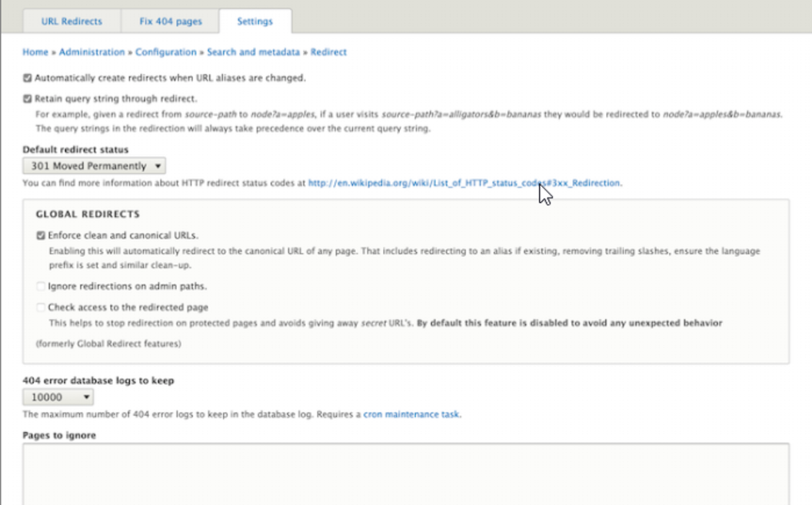Open the 404 error logs to keep dropdown

click(56, 397)
